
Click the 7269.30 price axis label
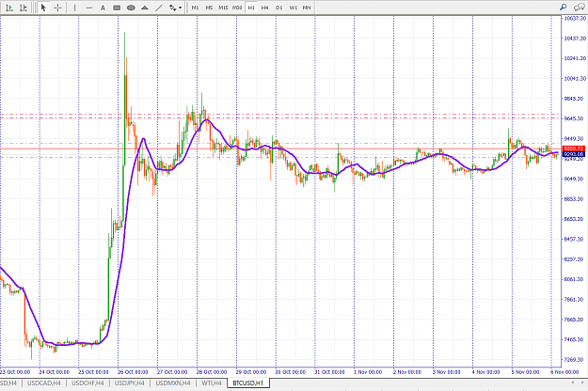point(575,360)
